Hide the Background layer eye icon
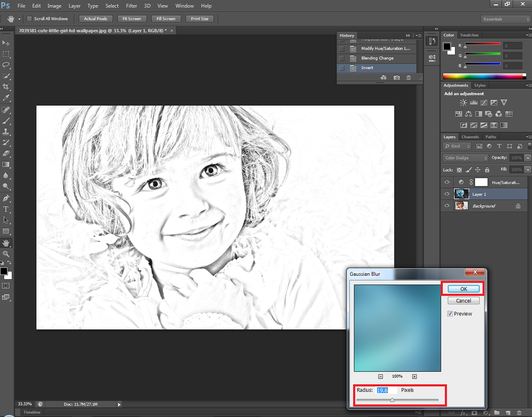 pyautogui.click(x=447, y=206)
